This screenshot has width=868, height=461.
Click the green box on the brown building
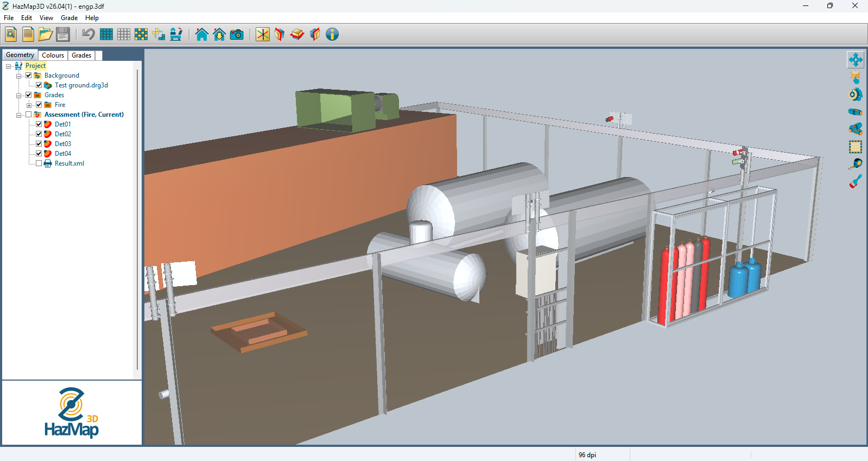(337, 111)
